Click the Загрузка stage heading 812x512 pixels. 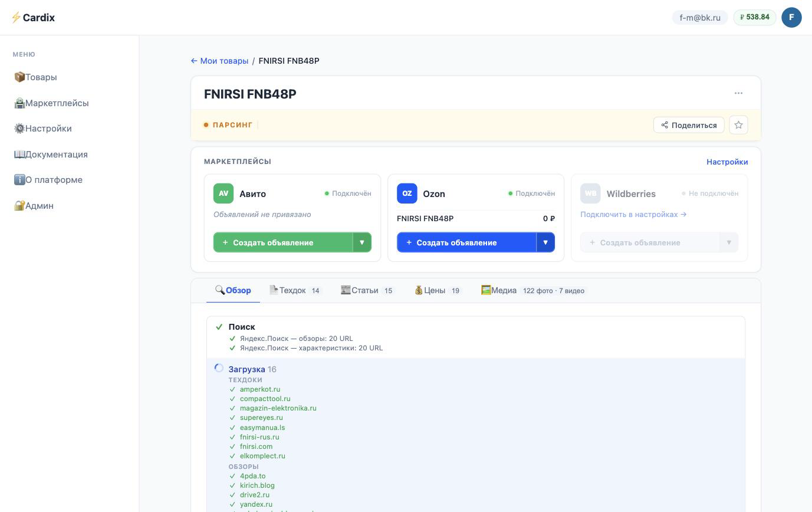pos(246,369)
